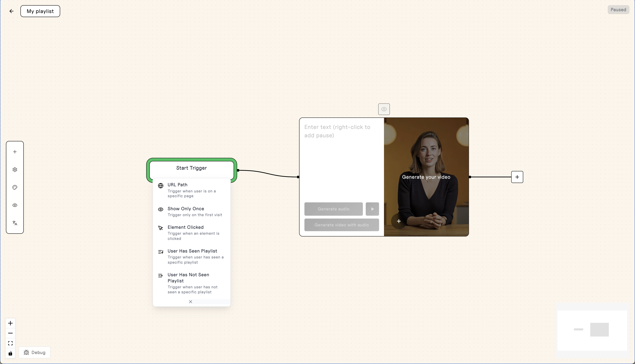The height and width of the screenshot is (364, 635).
Task: Click the translate language icon
Action: 15,223
